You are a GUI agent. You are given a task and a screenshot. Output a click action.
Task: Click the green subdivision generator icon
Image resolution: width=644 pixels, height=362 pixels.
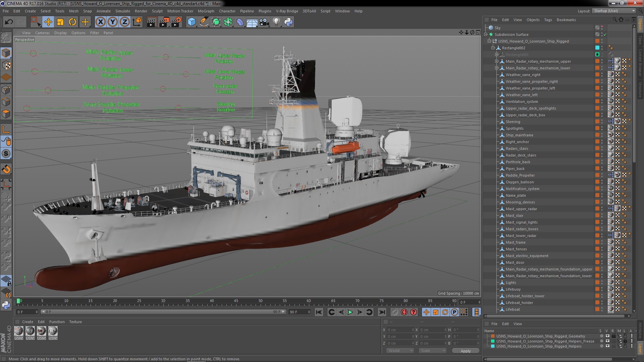pyautogui.click(x=216, y=22)
